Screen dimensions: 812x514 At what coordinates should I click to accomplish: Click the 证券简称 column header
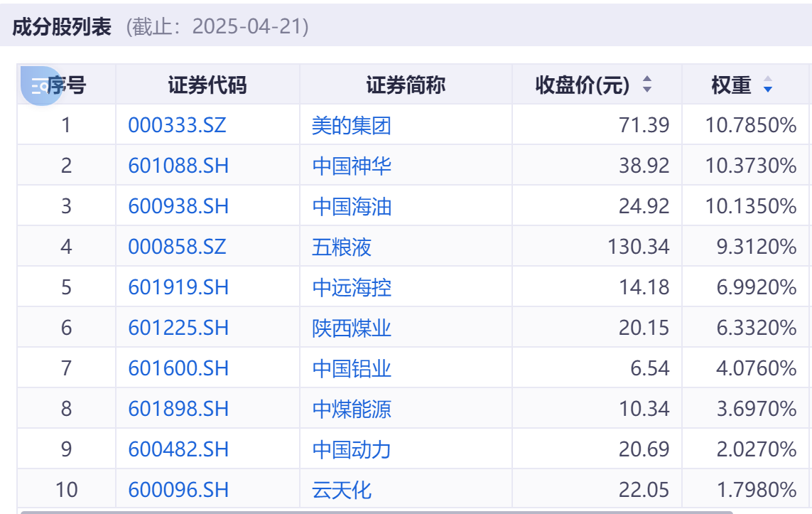click(x=406, y=85)
